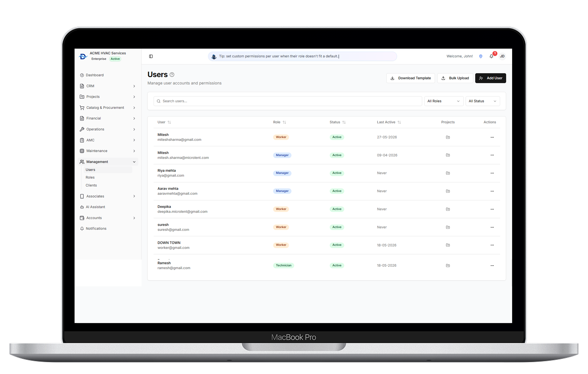This screenshot has width=588, height=374.
Task: Open projects folder for Deepika
Action: coord(448,209)
